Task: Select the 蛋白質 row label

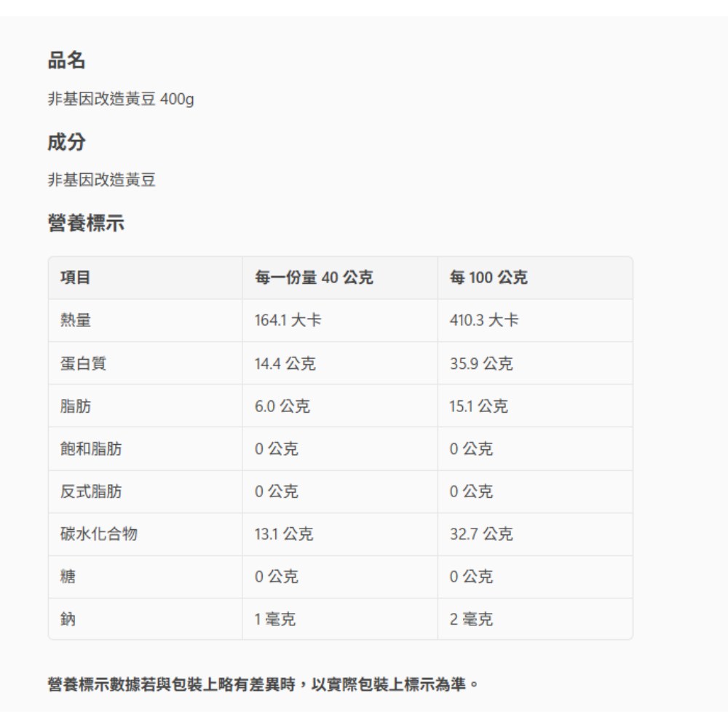Action: (83, 363)
